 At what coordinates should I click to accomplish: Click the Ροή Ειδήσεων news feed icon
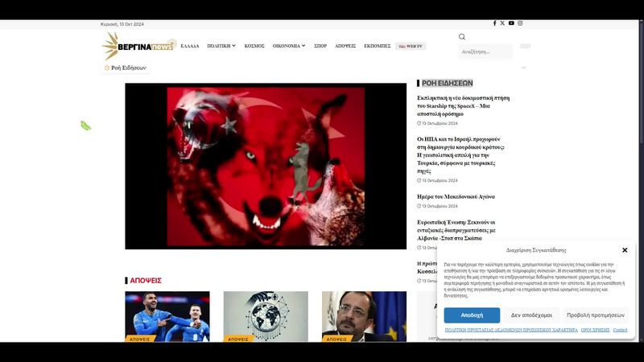click(x=107, y=68)
